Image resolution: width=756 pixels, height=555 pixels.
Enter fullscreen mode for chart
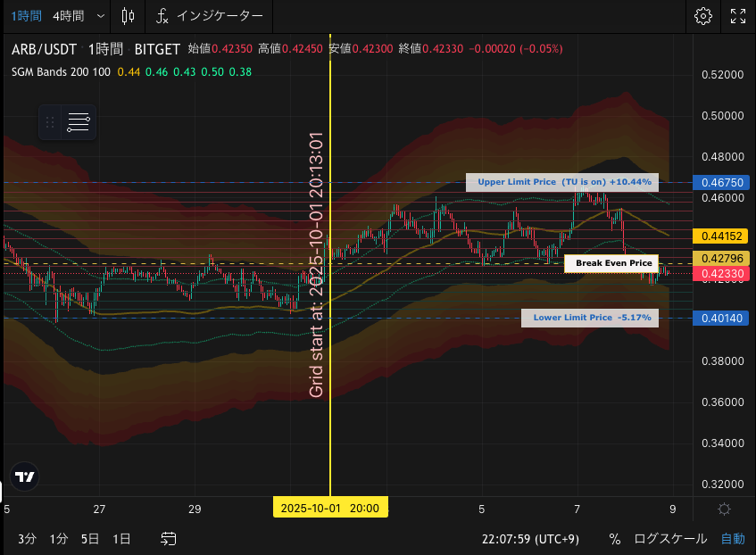[x=738, y=16]
